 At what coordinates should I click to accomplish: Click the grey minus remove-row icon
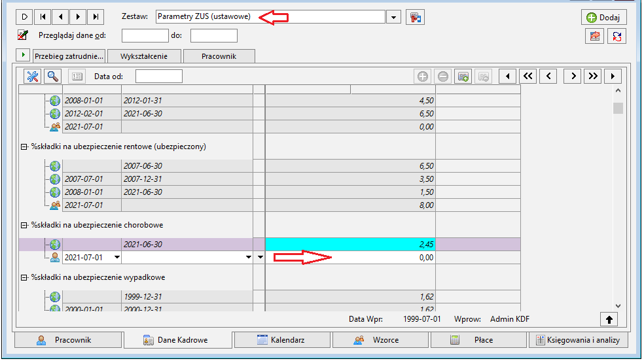pos(442,77)
